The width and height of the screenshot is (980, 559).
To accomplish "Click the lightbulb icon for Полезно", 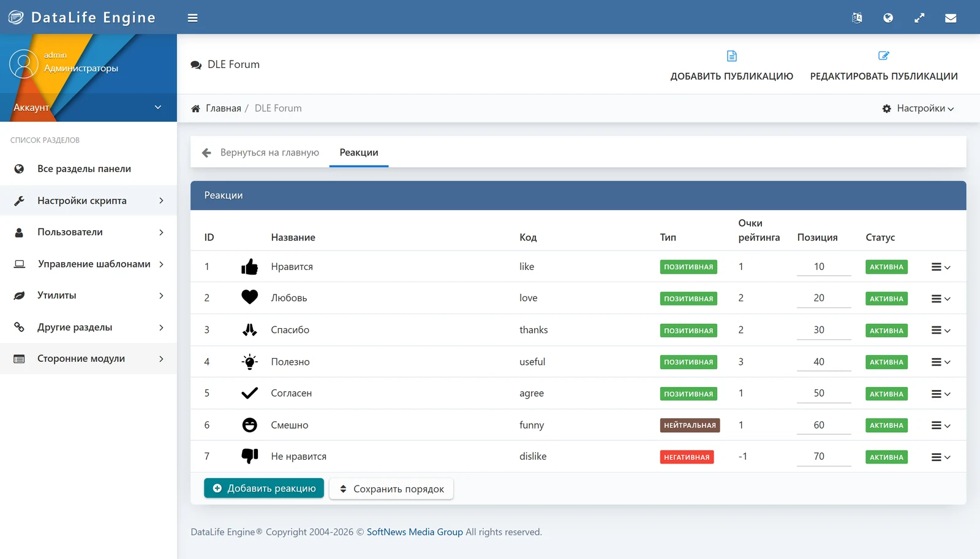I will click(x=249, y=362).
